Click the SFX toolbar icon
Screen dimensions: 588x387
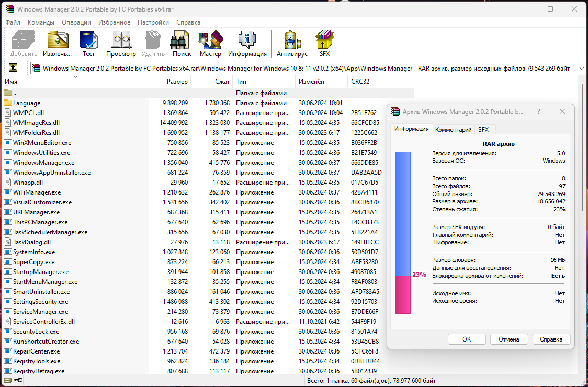324,43
